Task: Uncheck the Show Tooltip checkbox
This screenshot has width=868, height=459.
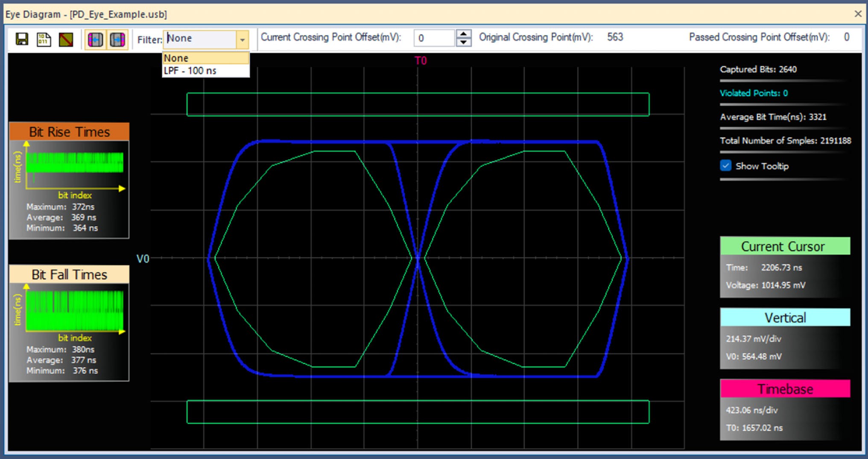Action: point(725,165)
